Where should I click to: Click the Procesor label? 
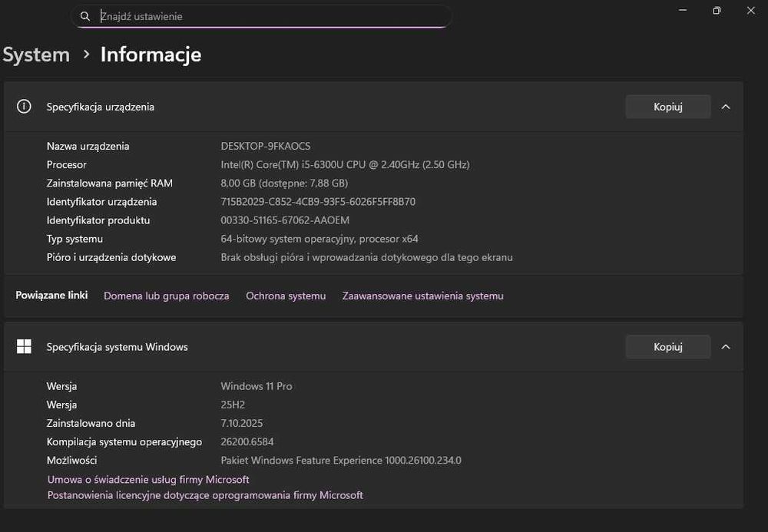(66, 164)
